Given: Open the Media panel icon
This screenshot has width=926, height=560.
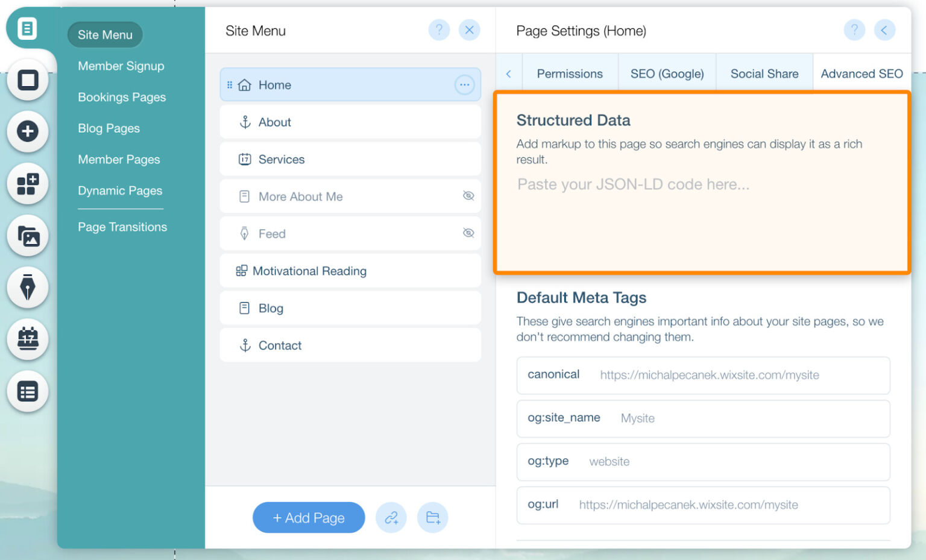Looking at the screenshot, I should pyautogui.click(x=28, y=236).
